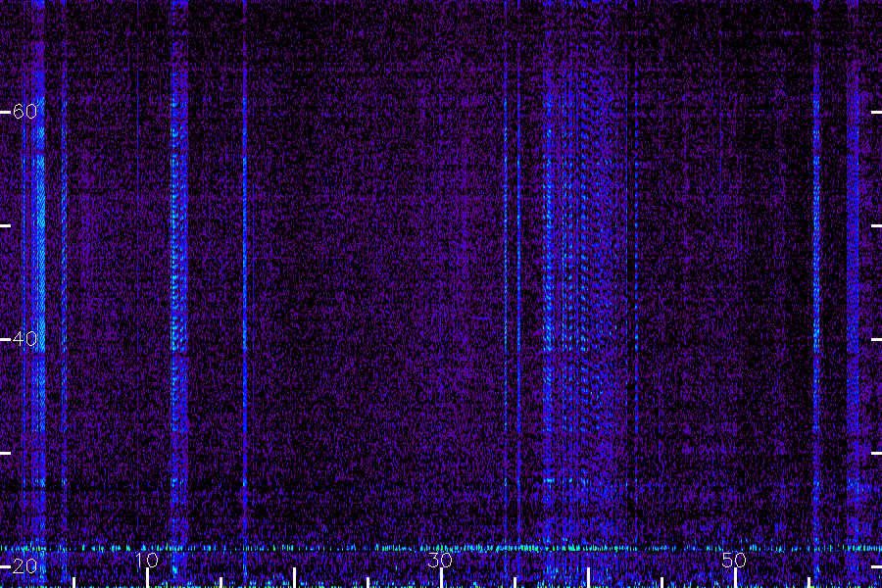Image resolution: width=882 pixels, height=588 pixels.
Task: Click the "40" vertical axis label
Action: coord(24,339)
